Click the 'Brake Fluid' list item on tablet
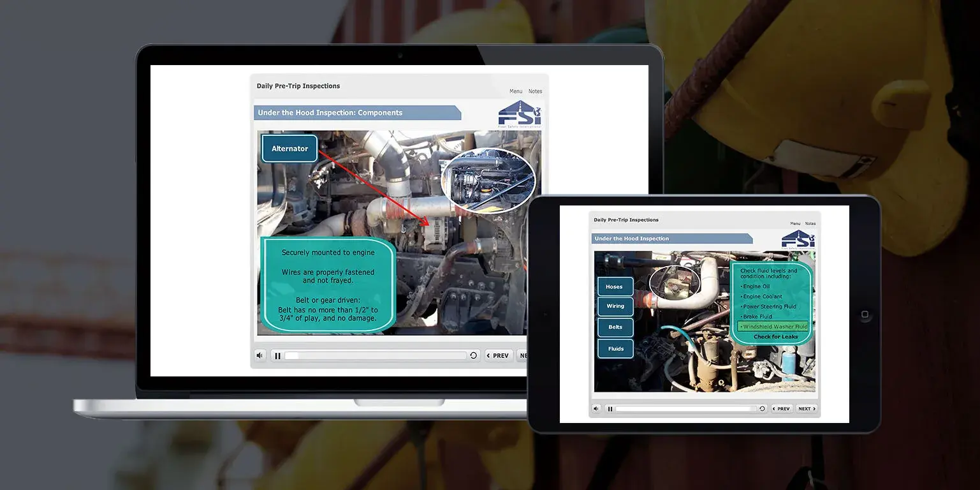The height and width of the screenshot is (490, 980). coord(757,316)
